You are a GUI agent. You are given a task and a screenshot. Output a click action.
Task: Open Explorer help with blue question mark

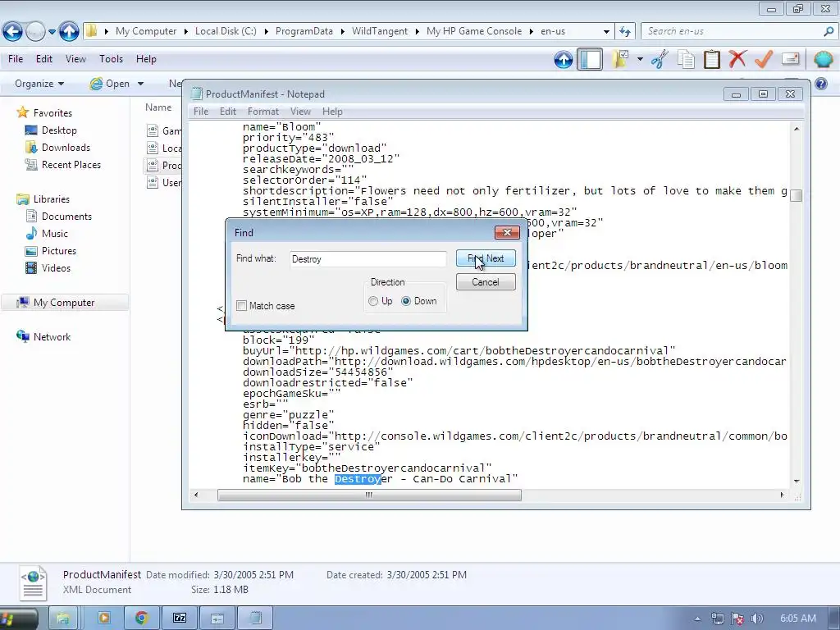click(820, 84)
